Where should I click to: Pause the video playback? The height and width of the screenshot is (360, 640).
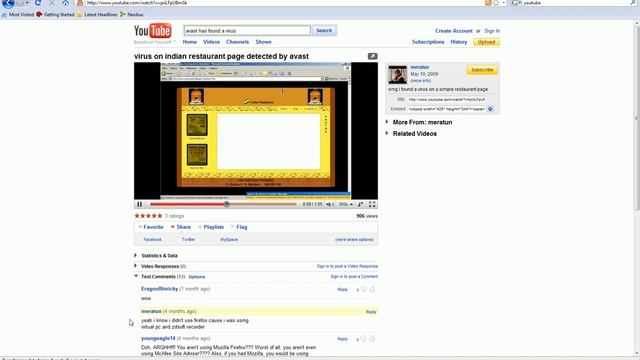pos(140,204)
